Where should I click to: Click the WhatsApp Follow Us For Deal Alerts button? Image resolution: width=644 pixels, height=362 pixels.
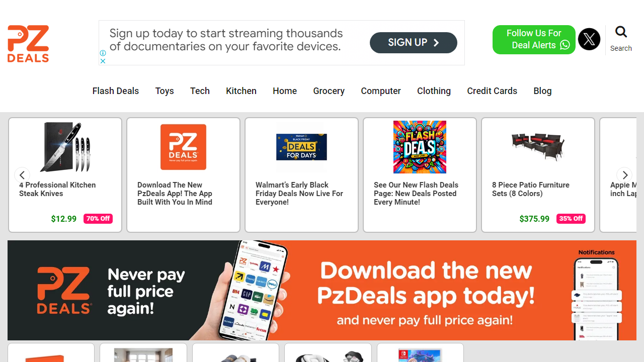pyautogui.click(x=534, y=39)
